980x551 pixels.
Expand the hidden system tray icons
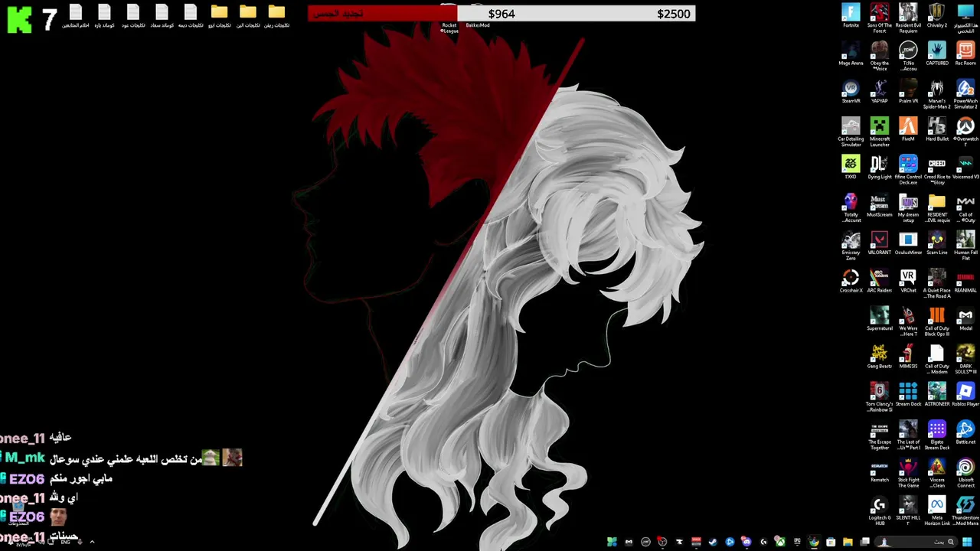pos(92,542)
